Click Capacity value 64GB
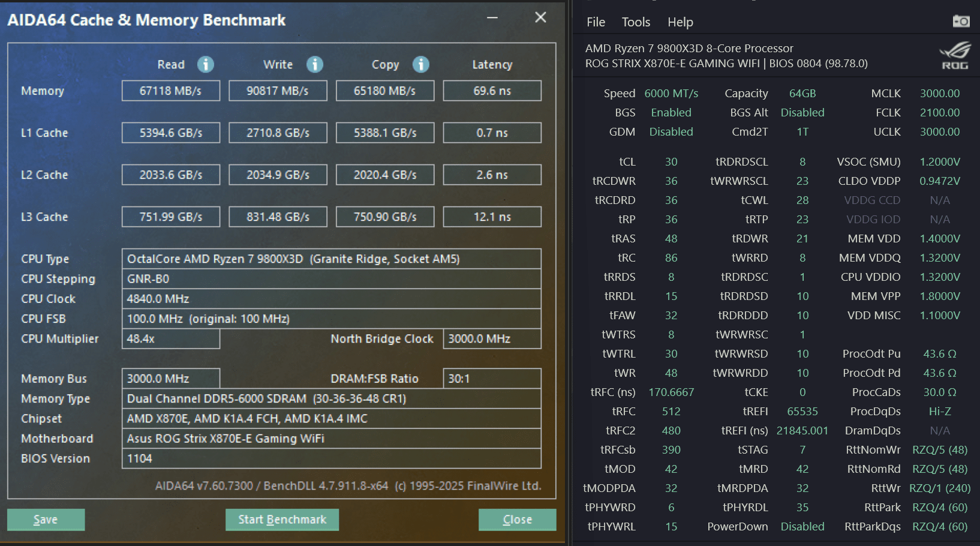 802,94
